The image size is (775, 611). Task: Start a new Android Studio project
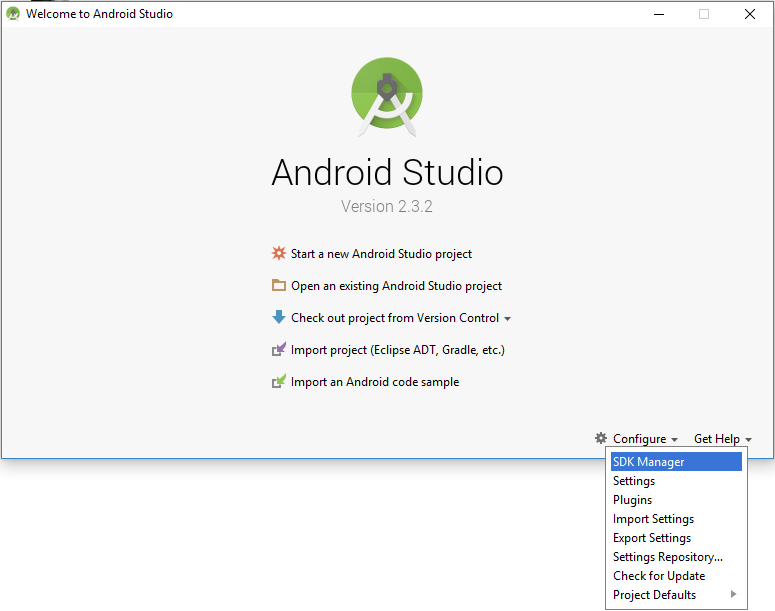tap(381, 254)
